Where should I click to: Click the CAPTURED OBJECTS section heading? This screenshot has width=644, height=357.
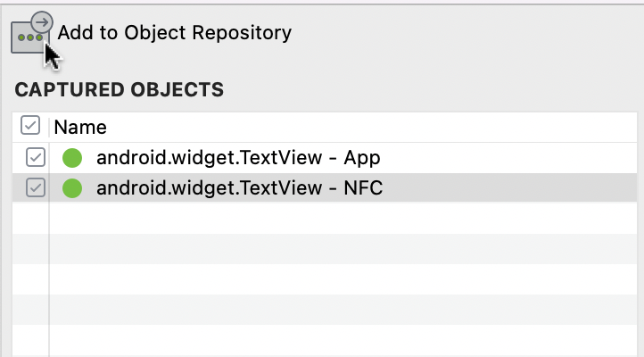pos(119,89)
